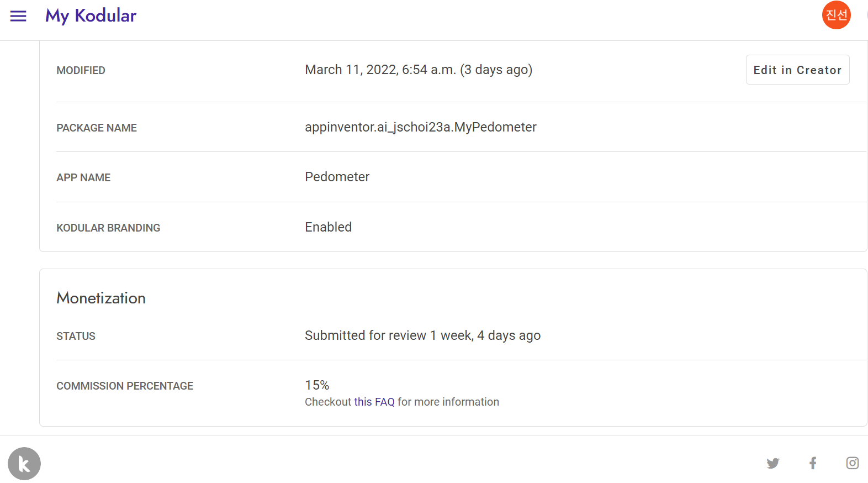The image size is (868, 483).
Task: Click the STATUS label under Monetization
Action: pos(76,336)
